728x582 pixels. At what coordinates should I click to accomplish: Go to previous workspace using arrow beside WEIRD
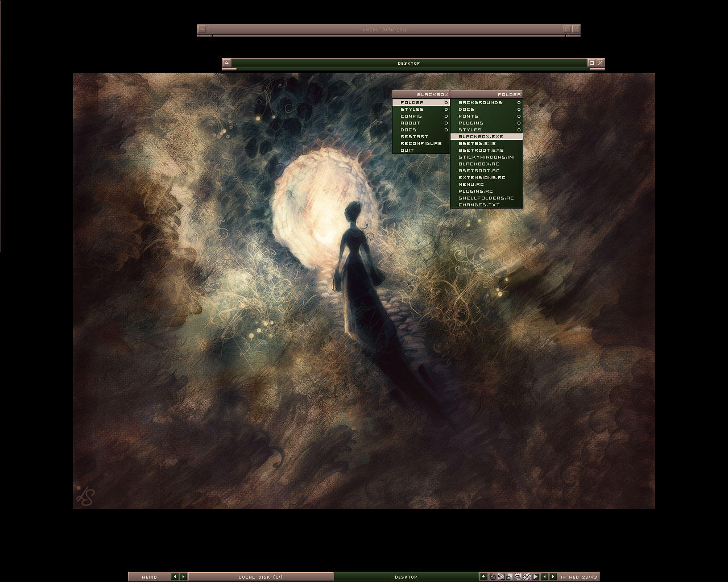click(x=175, y=577)
